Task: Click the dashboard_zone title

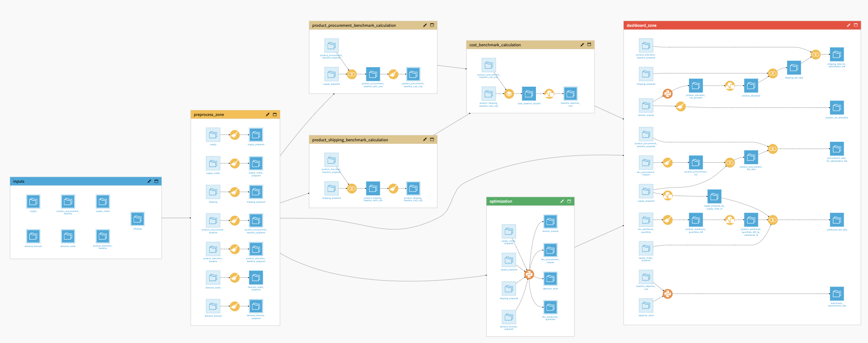Action: (x=641, y=25)
